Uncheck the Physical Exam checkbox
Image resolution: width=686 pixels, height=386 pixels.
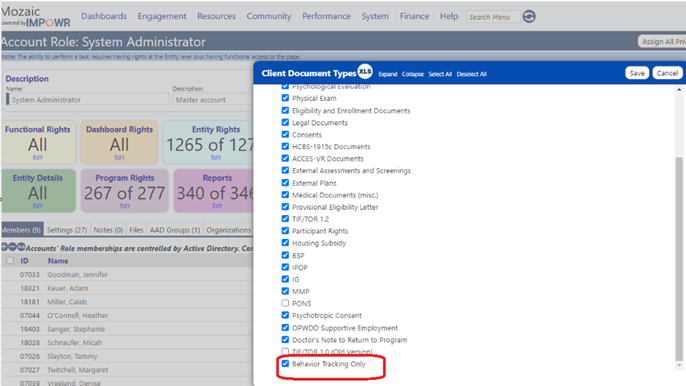pyautogui.click(x=285, y=98)
